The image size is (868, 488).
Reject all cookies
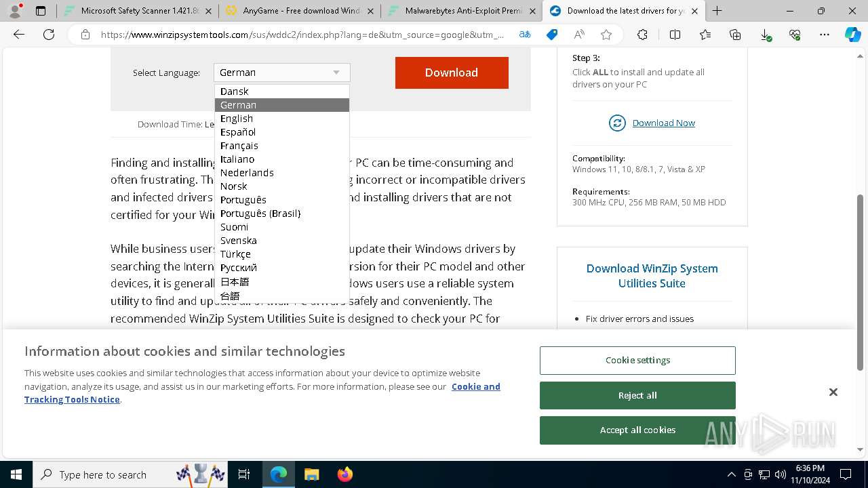pyautogui.click(x=637, y=395)
